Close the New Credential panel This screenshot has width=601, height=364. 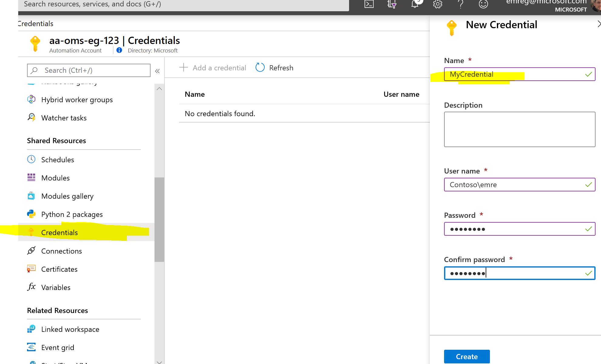click(599, 24)
